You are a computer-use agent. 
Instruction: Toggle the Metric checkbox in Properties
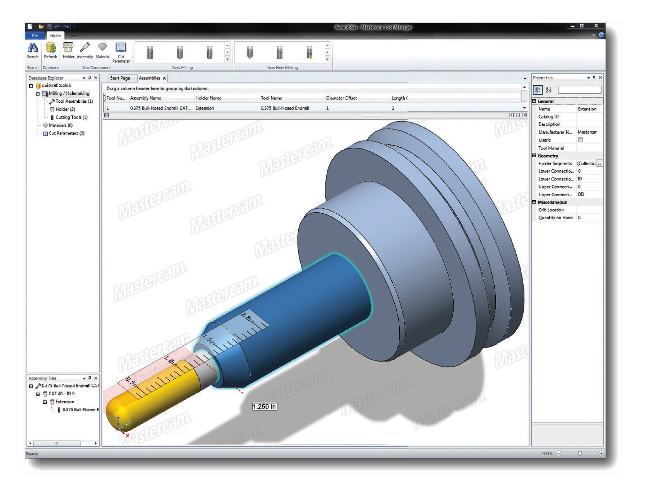tap(580, 140)
